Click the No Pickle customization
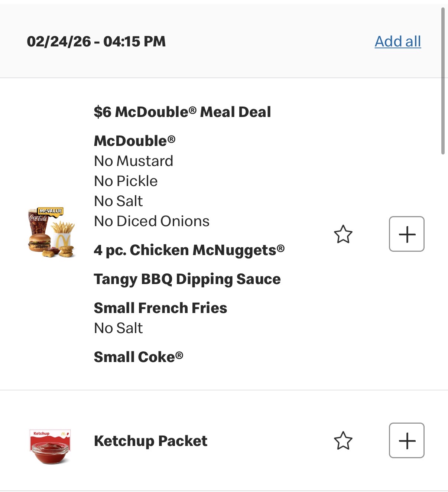448x492 pixels. pyautogui.click(x=126, y=181)
